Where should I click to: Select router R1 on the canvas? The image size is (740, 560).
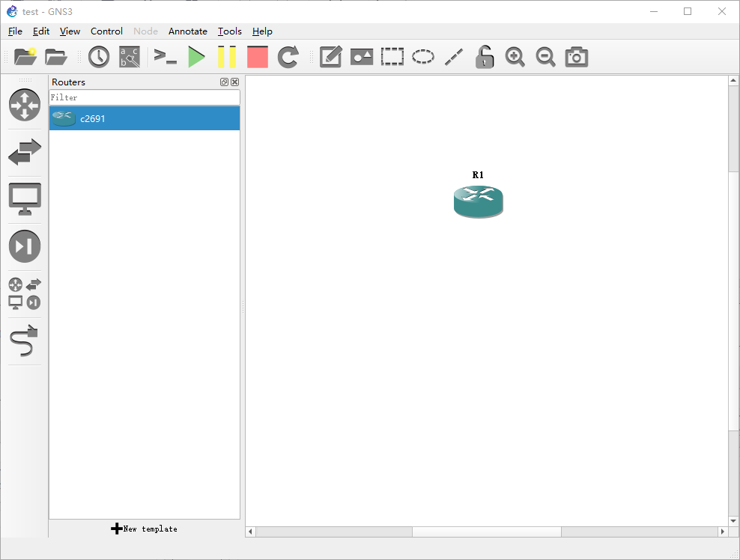(x=478, y=202)
